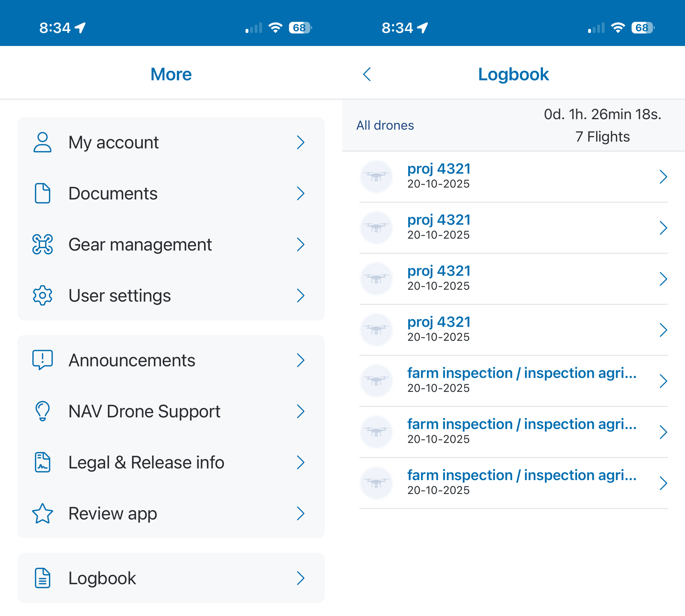Tap the NAV Drone Support lightbulb icon
The width and height of the screenshot is (685, 616).
click(x=42, y=411)
